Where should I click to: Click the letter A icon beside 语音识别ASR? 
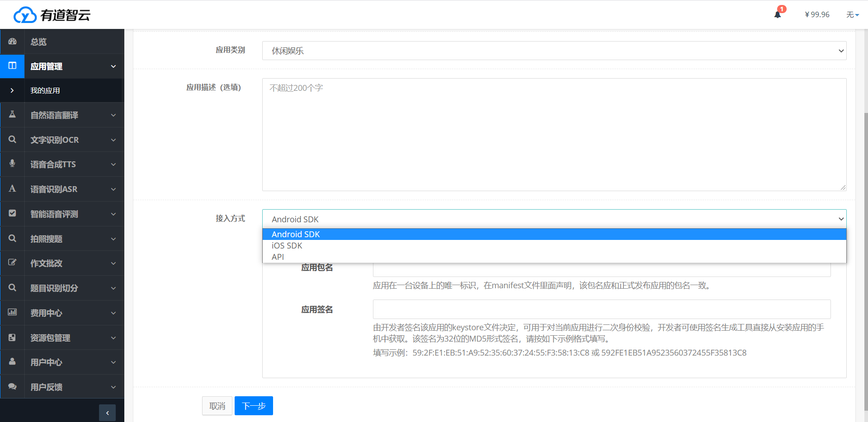coord(12,189)
